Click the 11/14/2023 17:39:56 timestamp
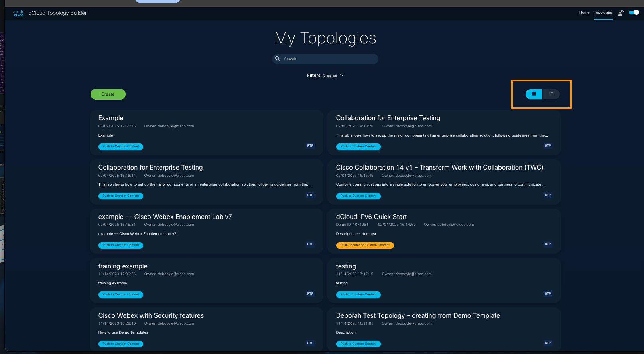Image resolution: width=644 pixels, height=354 pixels. 117,274
